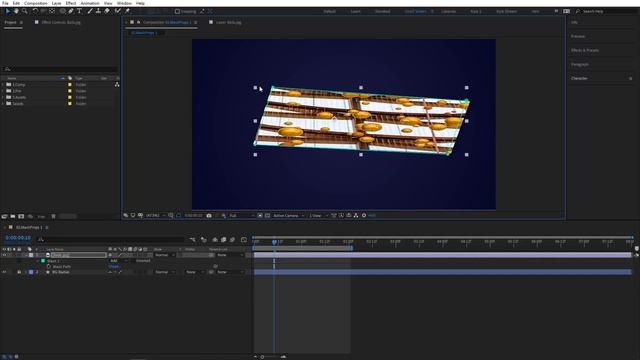
Task: Toggle the Inverted checkbox for Mask 1
Action: [132, 260]
